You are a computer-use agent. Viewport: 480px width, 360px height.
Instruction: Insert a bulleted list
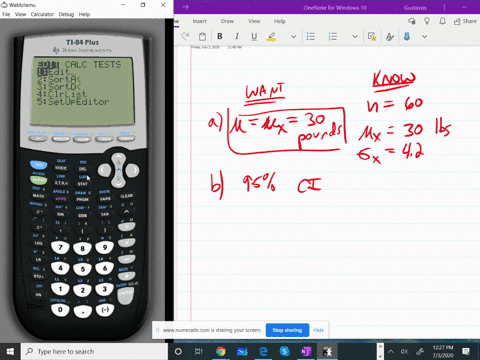pyautogui.click(x=311, y=36)
